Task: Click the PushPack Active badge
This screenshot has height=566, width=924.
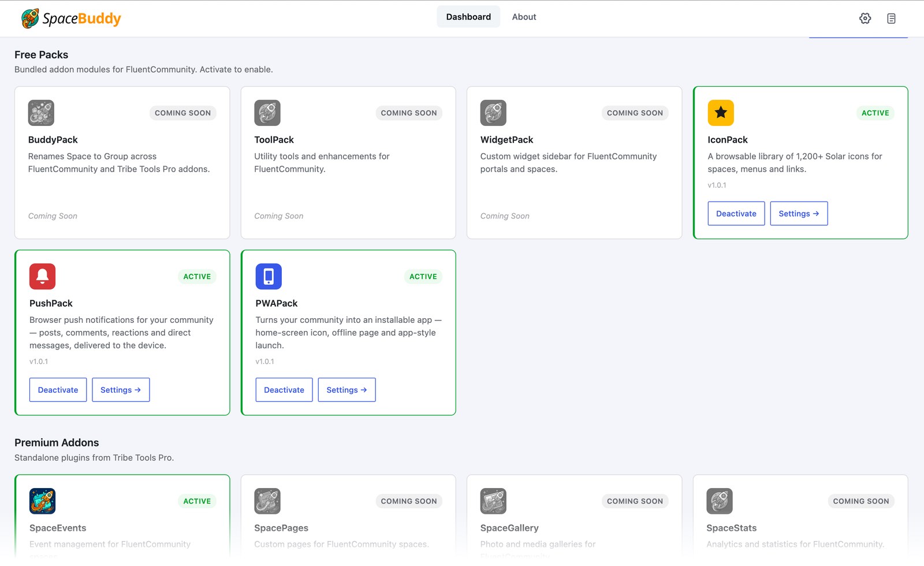Action: click(197, 277)
